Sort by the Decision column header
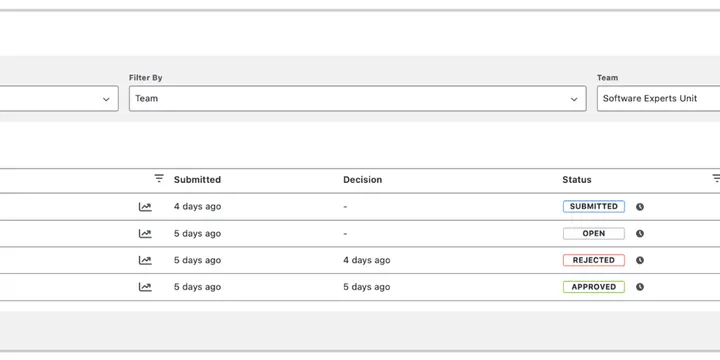 [x=362, y=180]
